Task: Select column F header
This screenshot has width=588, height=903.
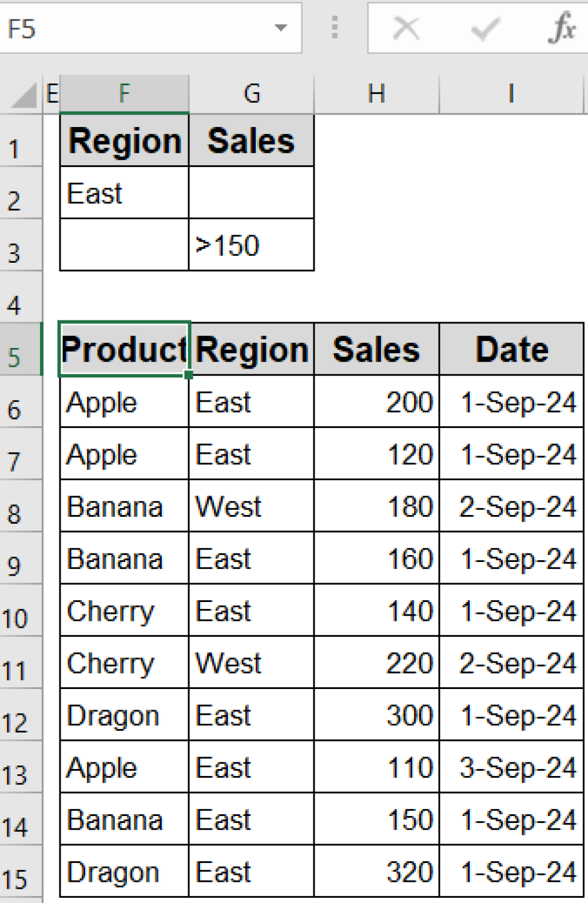Action: [x=124, y=93]
